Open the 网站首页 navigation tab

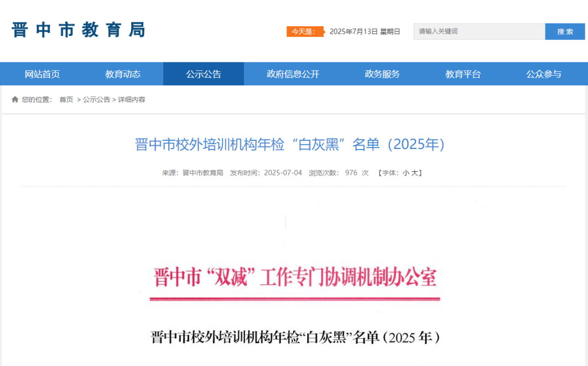pyautogui.click(x=42, y=74)
